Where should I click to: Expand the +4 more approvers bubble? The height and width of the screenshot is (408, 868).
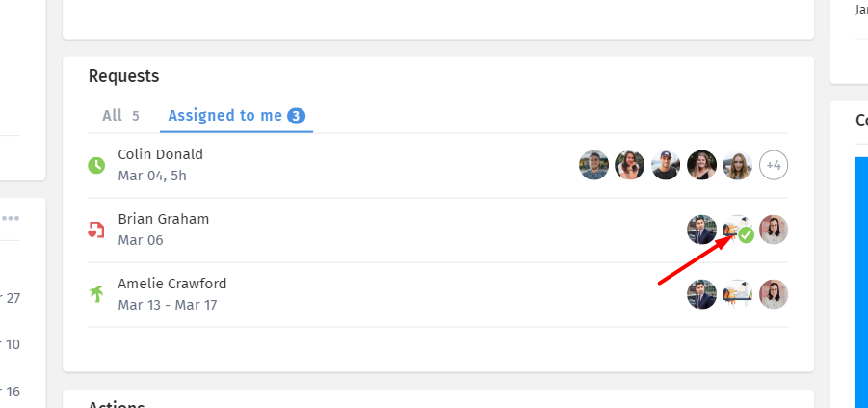point(774,165)
